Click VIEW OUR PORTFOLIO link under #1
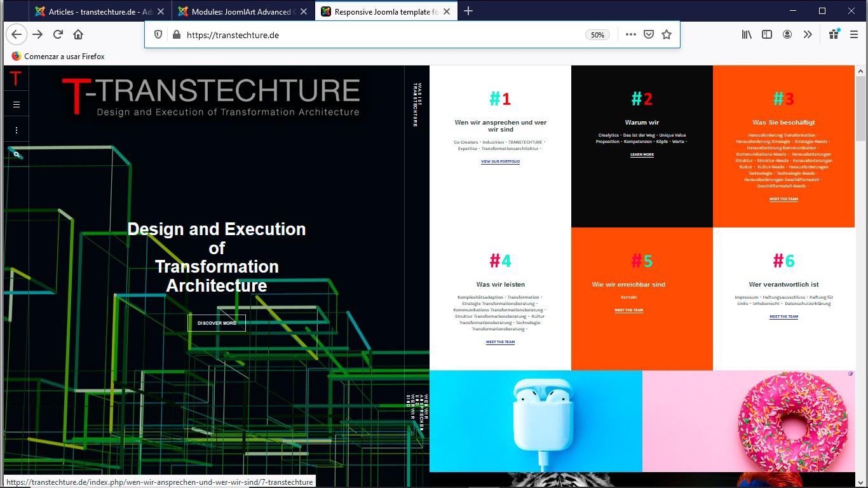 (500, 161)
